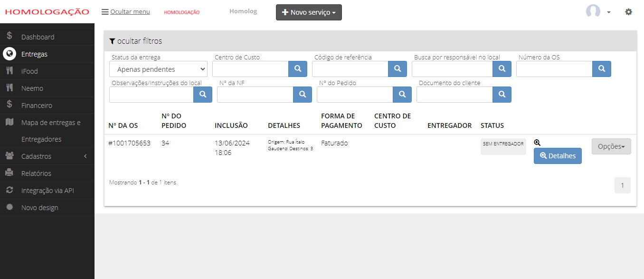Click search icon for Documento do cliente
Screen dimensions: 644x279
502,95
